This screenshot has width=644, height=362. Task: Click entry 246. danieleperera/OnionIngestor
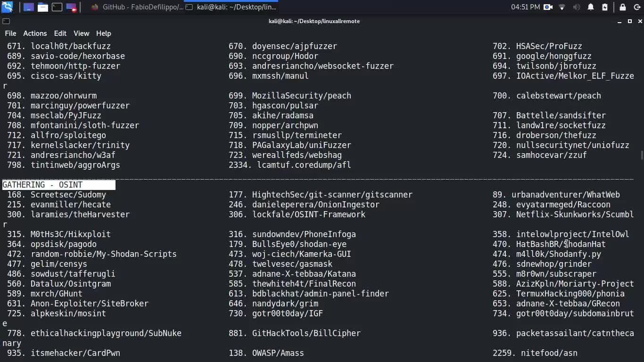[x=304, y=205]
